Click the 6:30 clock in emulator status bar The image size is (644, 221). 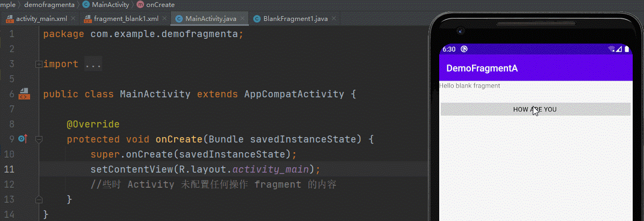coord(449,49)
